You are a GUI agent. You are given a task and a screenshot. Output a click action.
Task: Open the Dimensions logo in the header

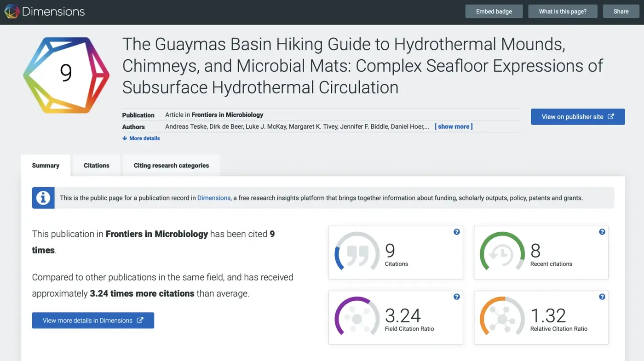tap(45, 11)
